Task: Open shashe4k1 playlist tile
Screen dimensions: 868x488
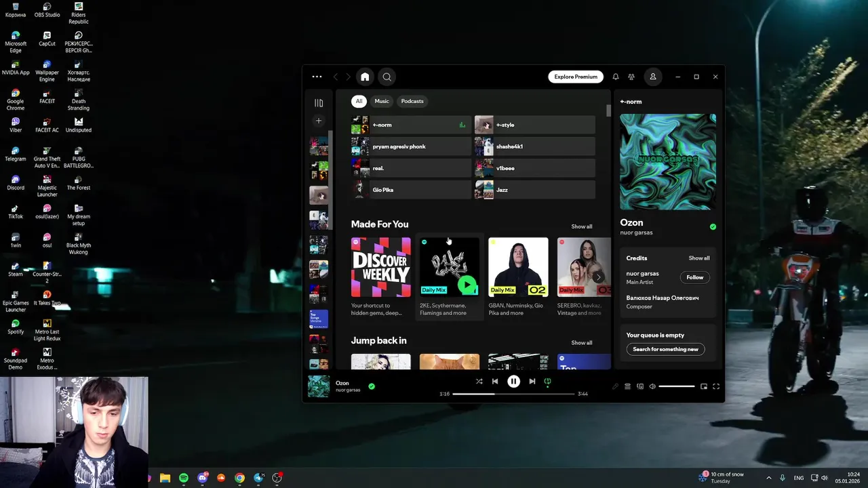Action: [534, 146]
